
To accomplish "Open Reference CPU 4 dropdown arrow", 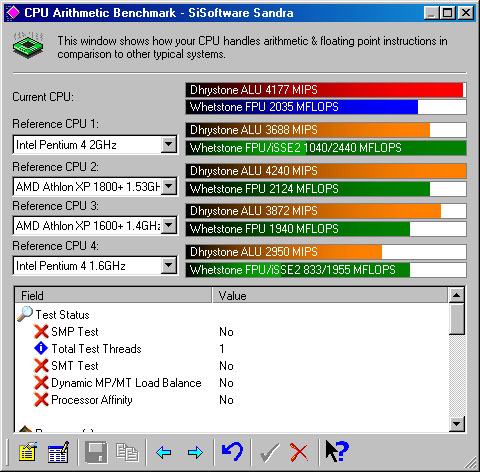I will [169, 266].
